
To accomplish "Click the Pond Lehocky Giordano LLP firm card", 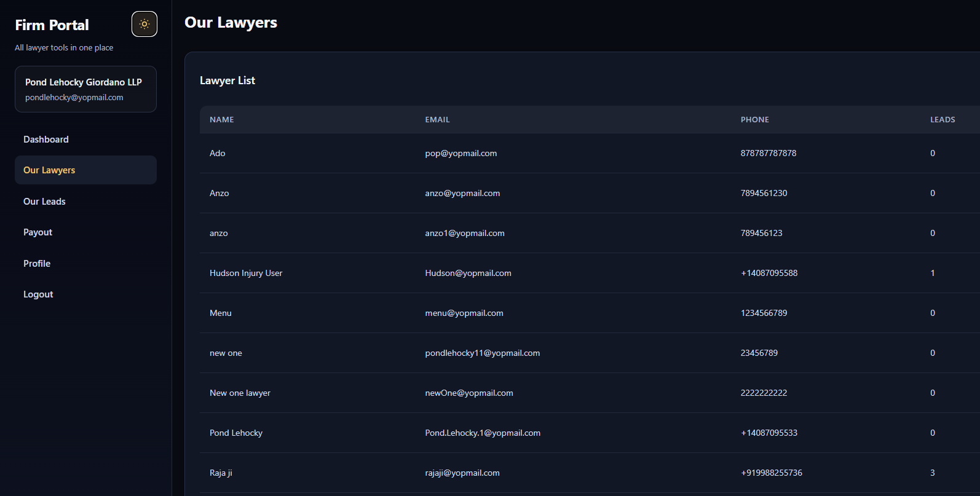I will pos(85,89).
